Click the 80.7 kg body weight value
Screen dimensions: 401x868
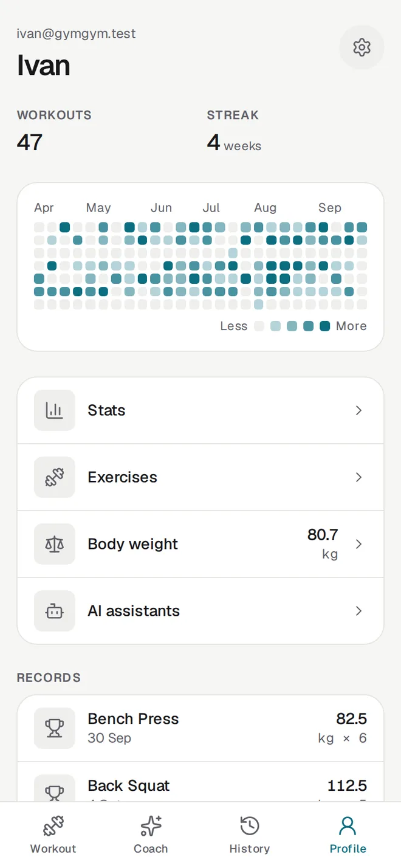(323, 544)
